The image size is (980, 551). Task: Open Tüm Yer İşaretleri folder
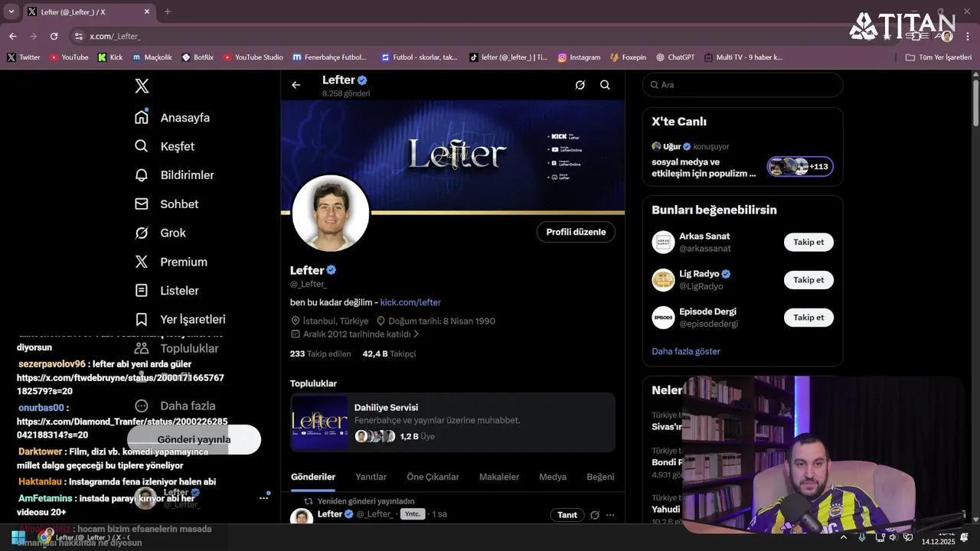pyautogui.click(x=939, y=57)
